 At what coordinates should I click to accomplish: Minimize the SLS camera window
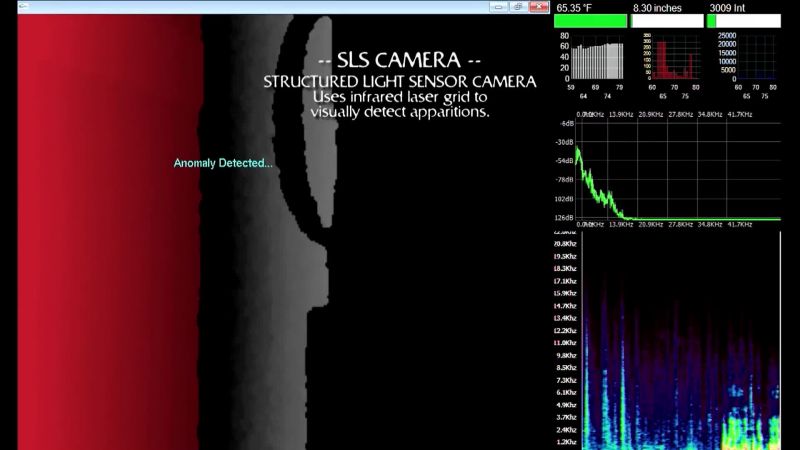point(498,7)
